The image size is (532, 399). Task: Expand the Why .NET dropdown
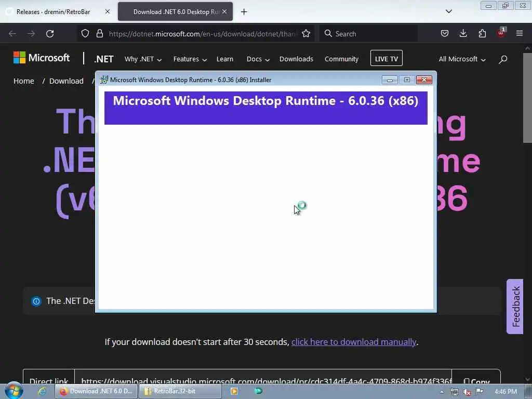coord(143,59)
